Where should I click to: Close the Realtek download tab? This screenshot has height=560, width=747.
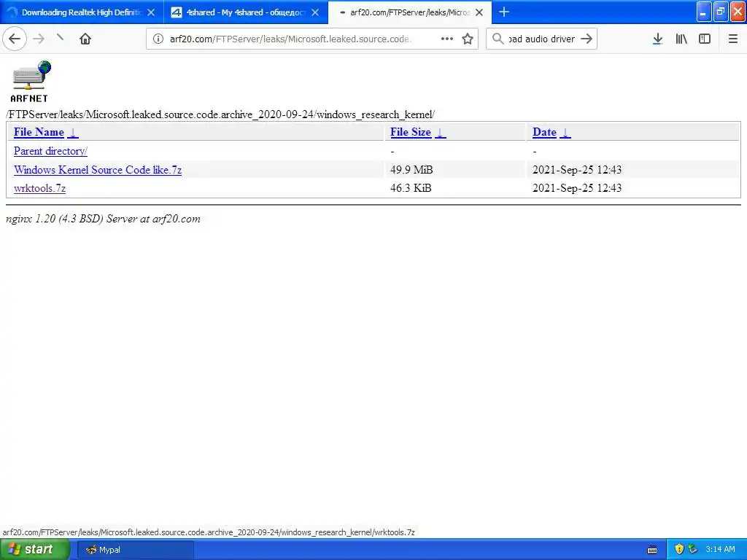(151, 12)
